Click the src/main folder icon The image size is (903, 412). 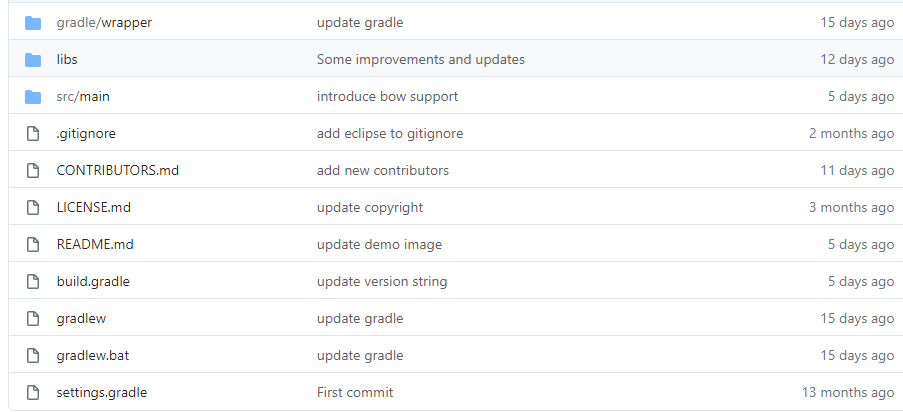point(33,97)
